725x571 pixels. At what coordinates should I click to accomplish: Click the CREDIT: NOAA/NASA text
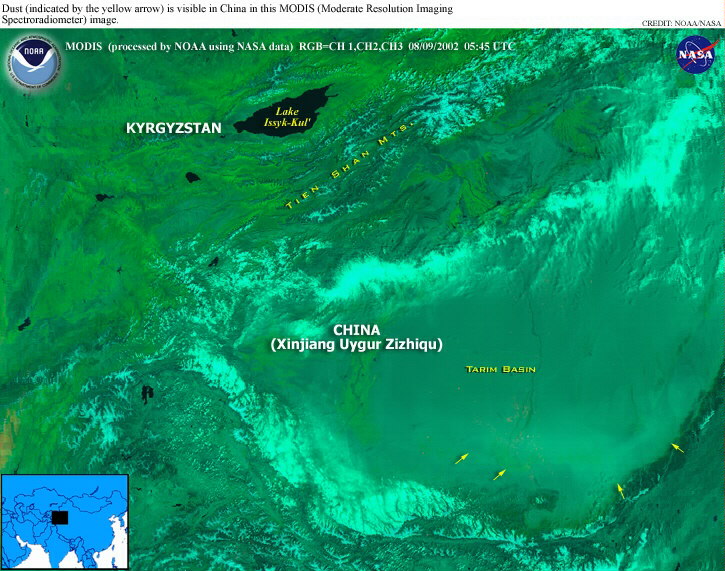(681, 23)
